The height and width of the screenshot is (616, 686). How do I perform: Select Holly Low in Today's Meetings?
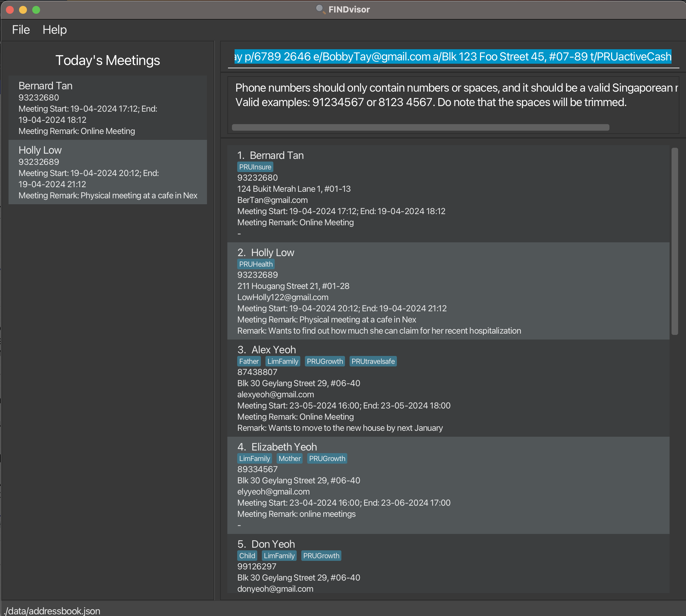click(x=107, y=172)
